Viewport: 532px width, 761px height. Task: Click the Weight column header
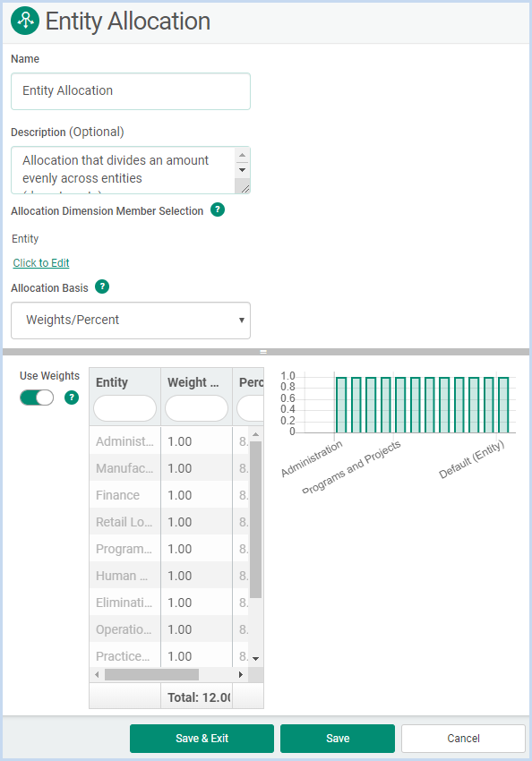[193, 382]
